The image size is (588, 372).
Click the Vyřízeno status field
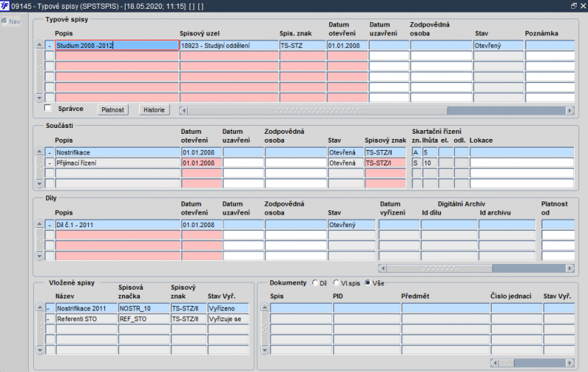pos(228,308)
